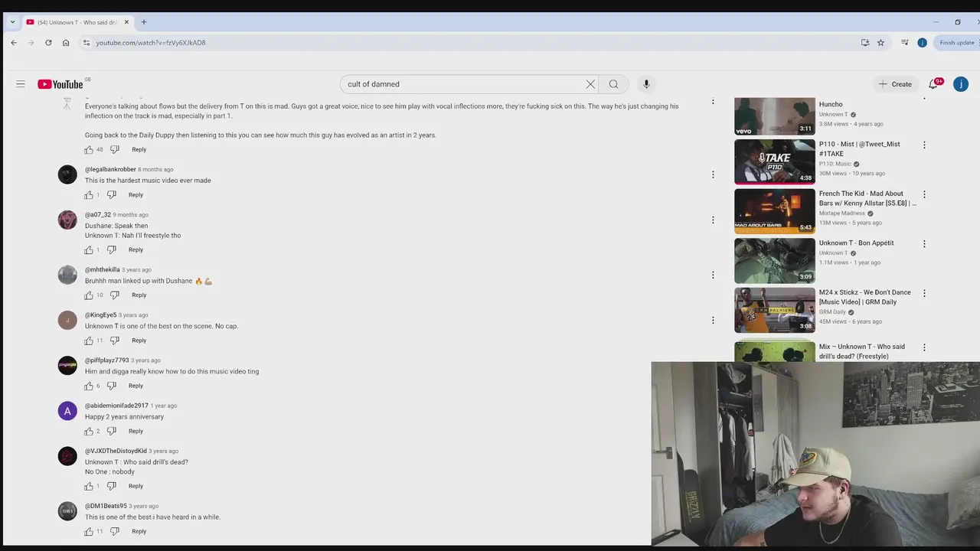Image resolution: width=980 pixels, height=551 pixels.
Task: Reply to @KingEye5's comment
Action: (139, 341)
